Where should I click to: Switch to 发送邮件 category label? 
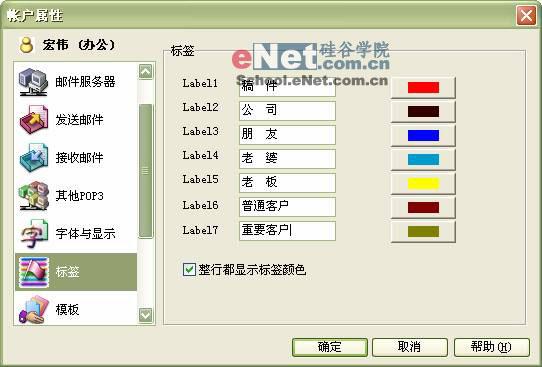[79, 120]
